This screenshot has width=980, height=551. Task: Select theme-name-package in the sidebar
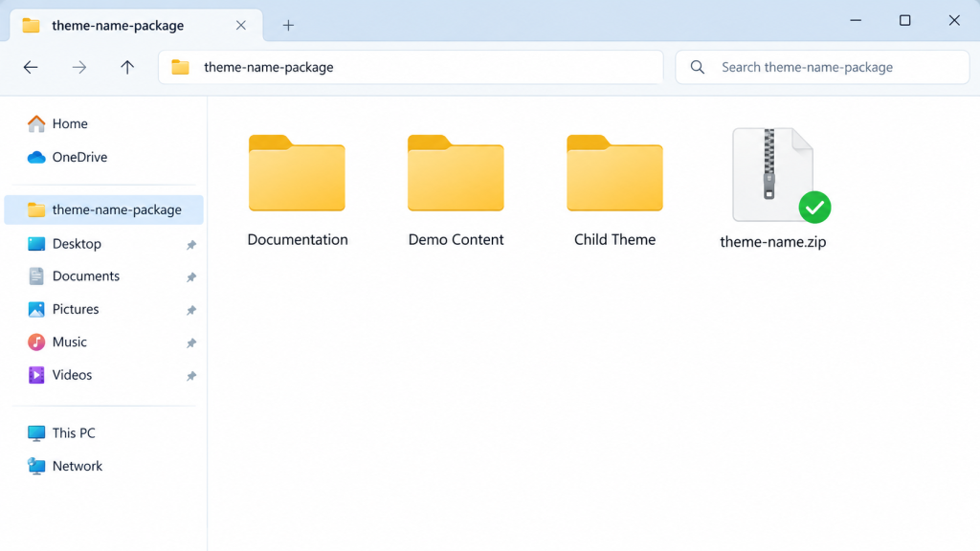103,209
